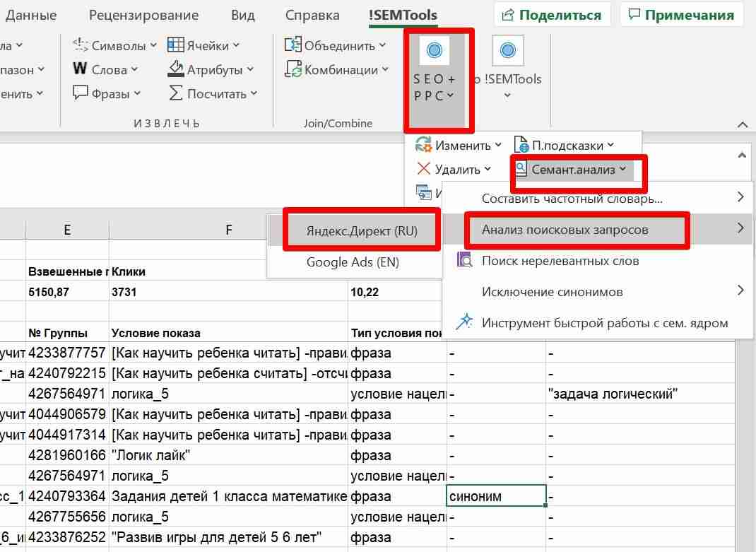The width and height of the screenshot is (756, 552).
Task: Click the Удалить red cross icon
Action: click(424, 170)
